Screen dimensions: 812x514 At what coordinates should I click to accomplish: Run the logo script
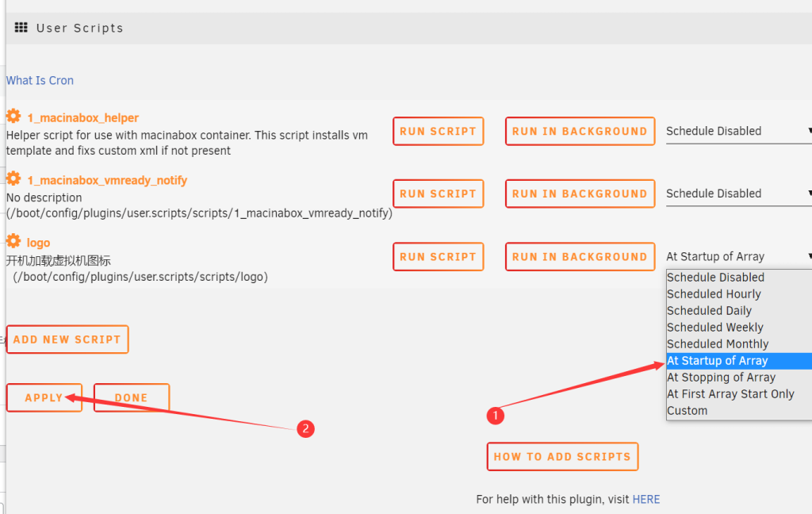438,257
